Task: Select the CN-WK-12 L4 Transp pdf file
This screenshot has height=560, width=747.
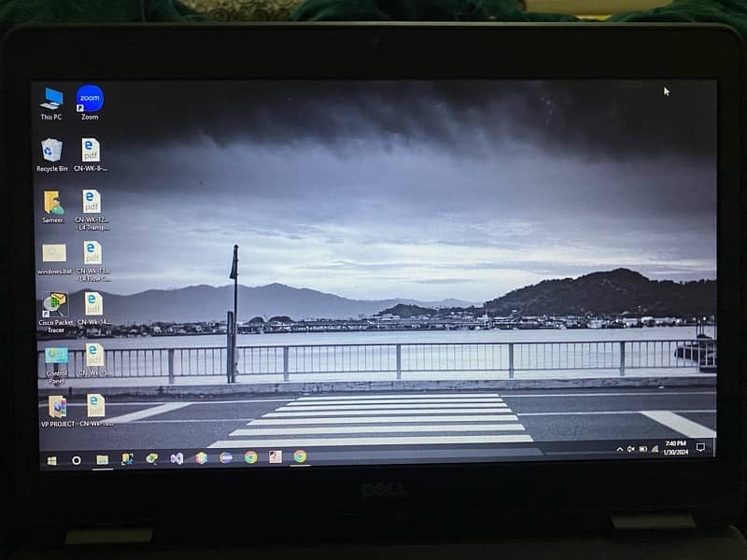Action: tap(92, 210)
